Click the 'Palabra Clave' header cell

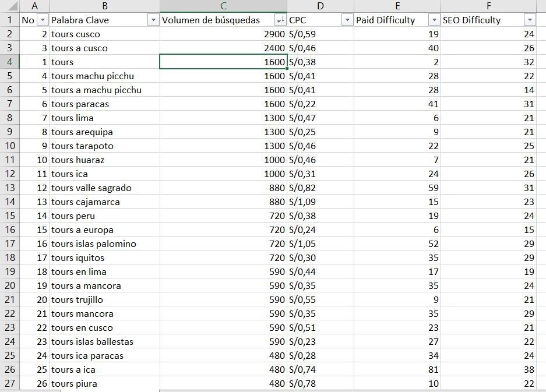[104, 20]
